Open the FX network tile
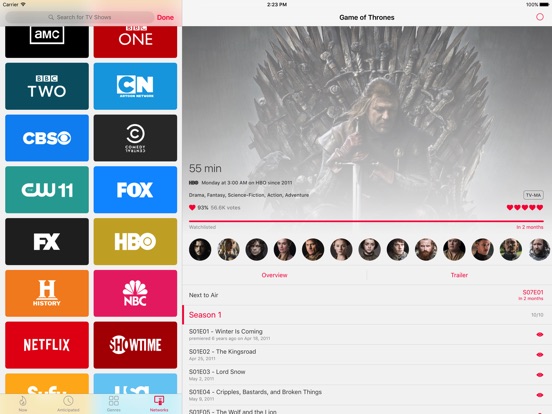 pos(47,242)
